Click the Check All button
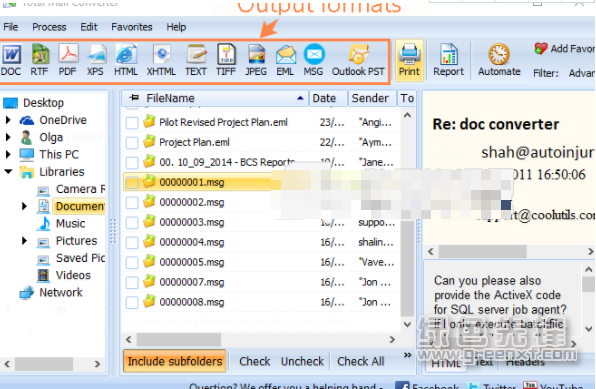 [x=361, y=361]
